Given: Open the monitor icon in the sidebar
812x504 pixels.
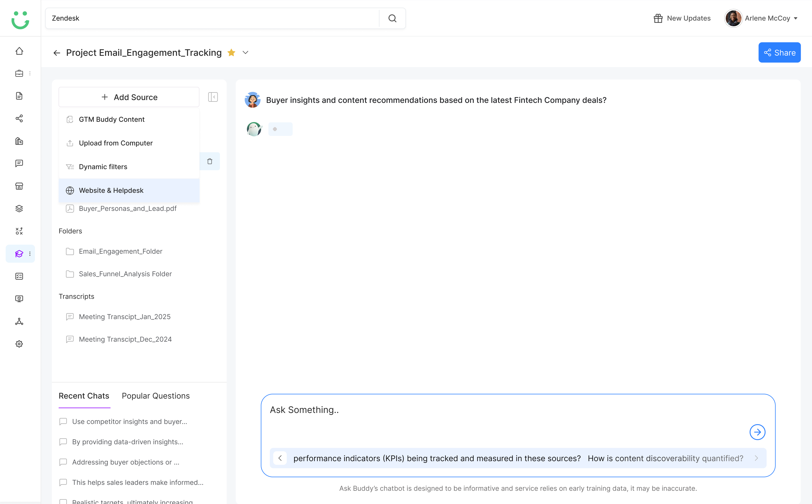Looking at the screenshot, I should coord(19,299).
